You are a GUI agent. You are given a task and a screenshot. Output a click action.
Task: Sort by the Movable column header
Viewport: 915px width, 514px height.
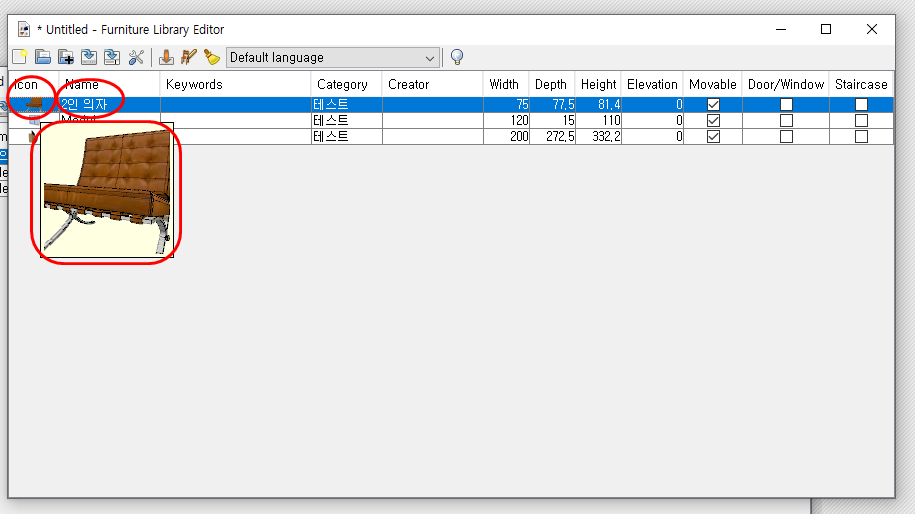click(x=713, y=85)
